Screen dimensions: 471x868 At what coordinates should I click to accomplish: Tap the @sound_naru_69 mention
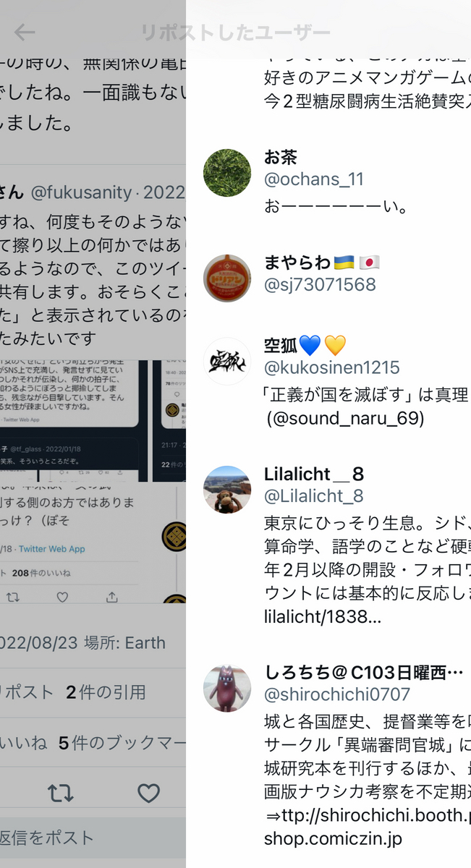pyautogui.click(x=345, y=419)
